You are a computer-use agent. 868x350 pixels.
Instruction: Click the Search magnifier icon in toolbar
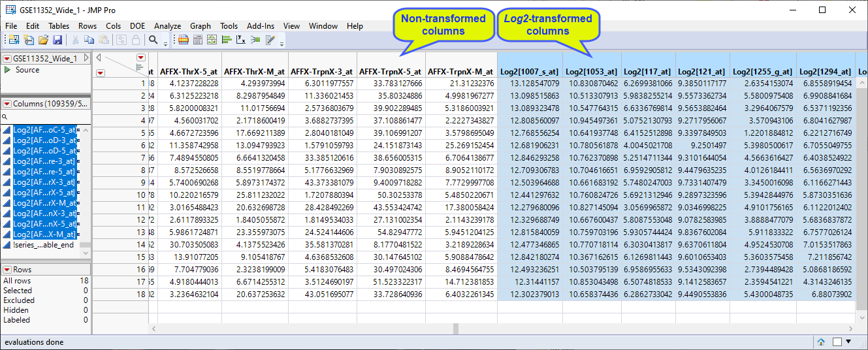coord(153,40)
